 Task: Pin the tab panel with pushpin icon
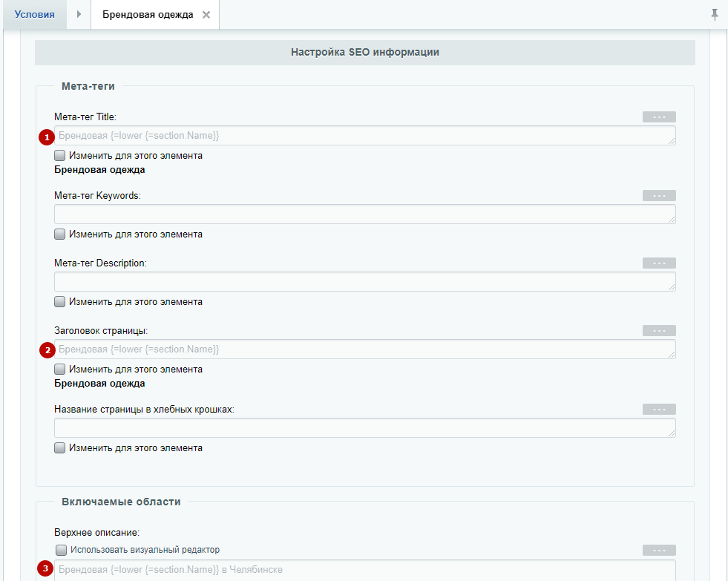tap(715, 14)
